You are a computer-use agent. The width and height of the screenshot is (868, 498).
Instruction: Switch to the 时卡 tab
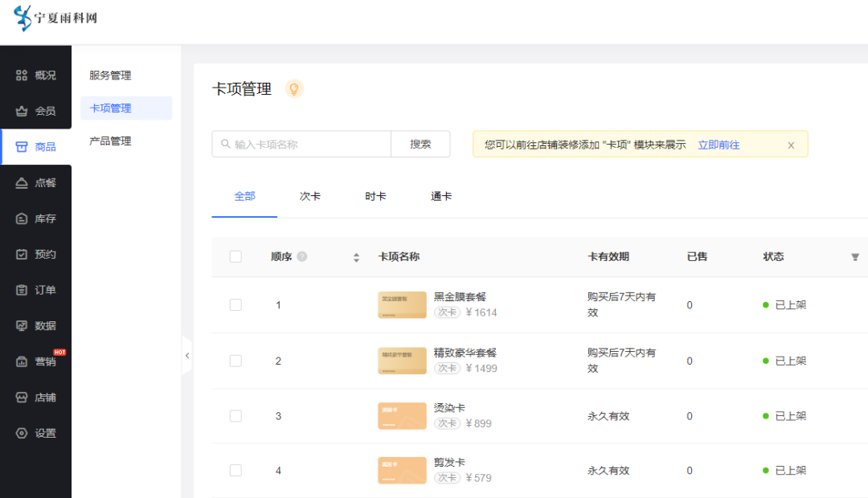pos(375,197)
